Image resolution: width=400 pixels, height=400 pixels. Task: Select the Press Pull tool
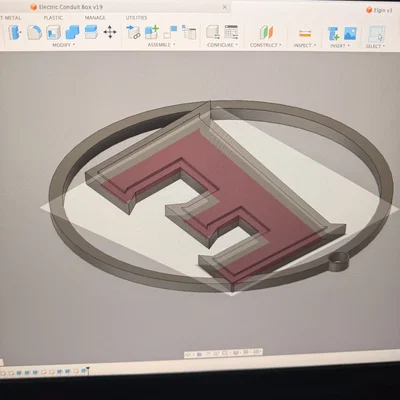pos(14,32)
